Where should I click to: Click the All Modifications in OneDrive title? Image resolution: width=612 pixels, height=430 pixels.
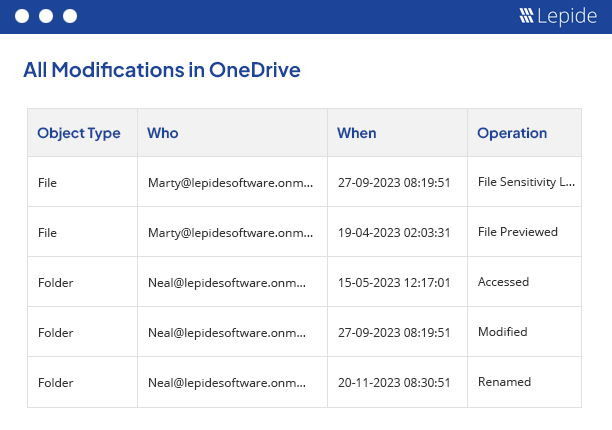pyautogui.click(x=162, y=70)
